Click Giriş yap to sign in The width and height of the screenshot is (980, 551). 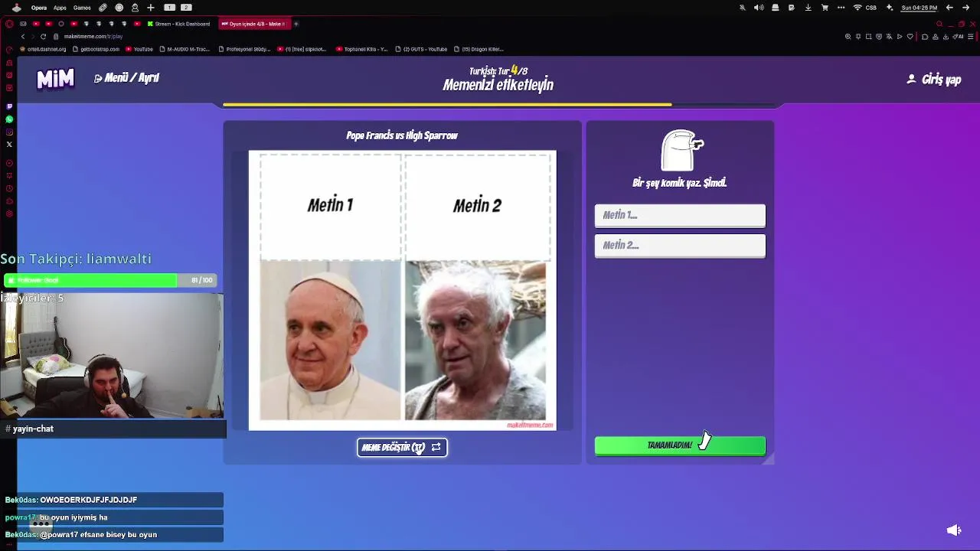point(934,79)
